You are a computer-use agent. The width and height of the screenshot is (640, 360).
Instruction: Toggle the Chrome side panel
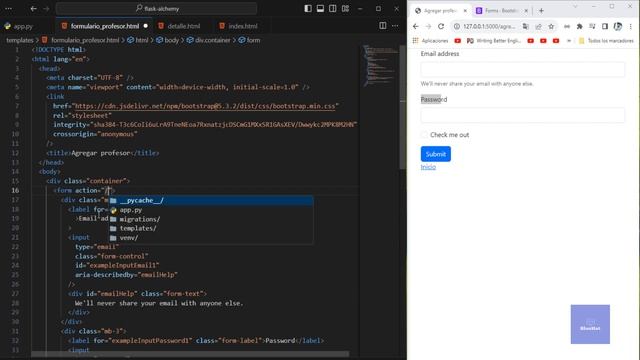605,26
